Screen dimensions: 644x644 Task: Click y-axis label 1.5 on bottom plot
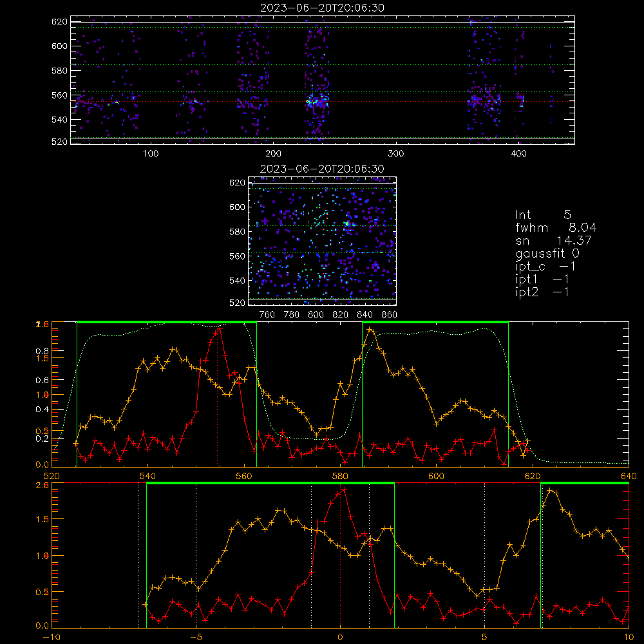point(43,520)
